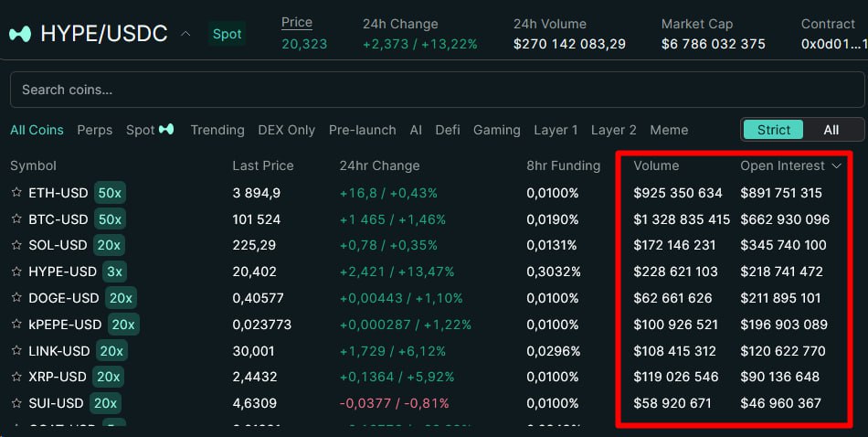Image resolution: width=868 pixels, height=437 pixels.
Task: Add kPEPE-USD to favorites star
Action: tap(16, 324)
